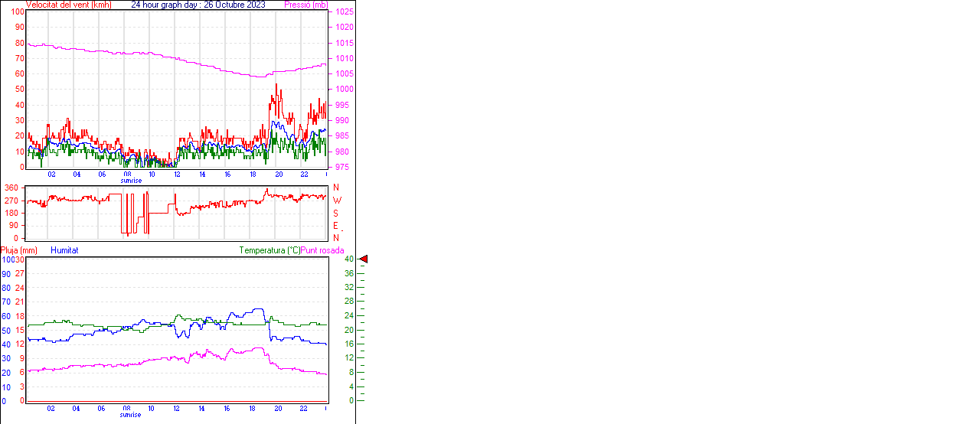Click hour 12 on the wind graph axis
This screenshot has width=980, height=424.
(x=177, y=174)
